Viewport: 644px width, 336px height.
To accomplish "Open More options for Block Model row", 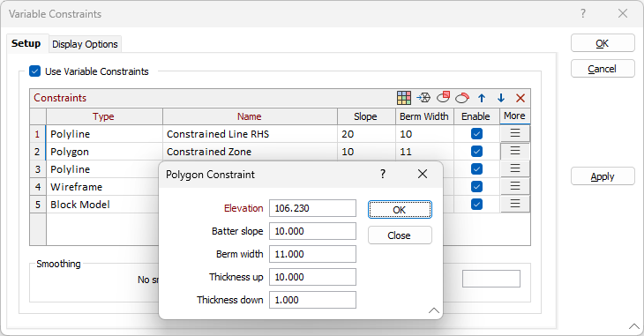I will click(515, 204).
